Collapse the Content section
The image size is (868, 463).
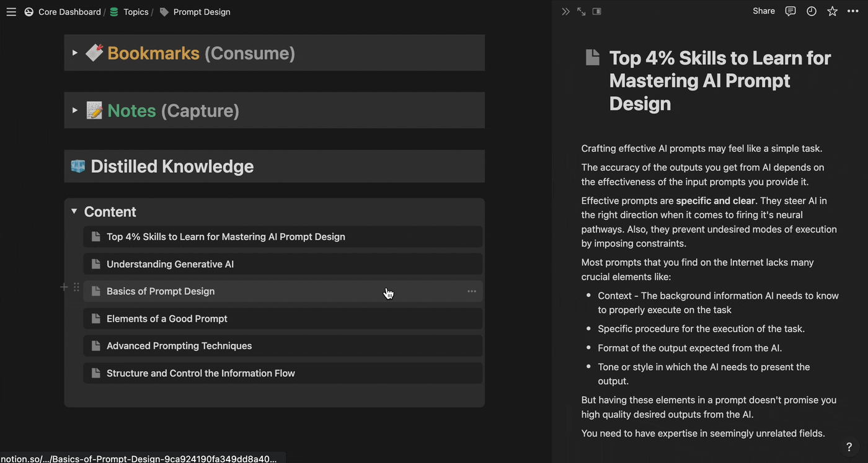tap(74, 211)
